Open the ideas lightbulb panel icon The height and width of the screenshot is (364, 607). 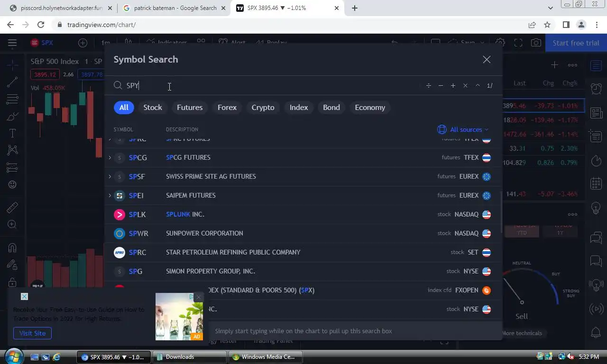click(x=596, y=208)
